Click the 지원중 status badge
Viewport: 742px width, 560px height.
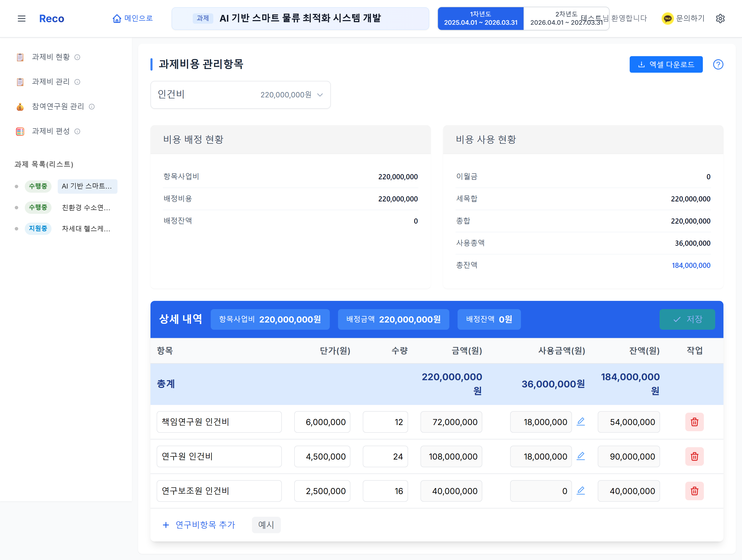point(38,229)
